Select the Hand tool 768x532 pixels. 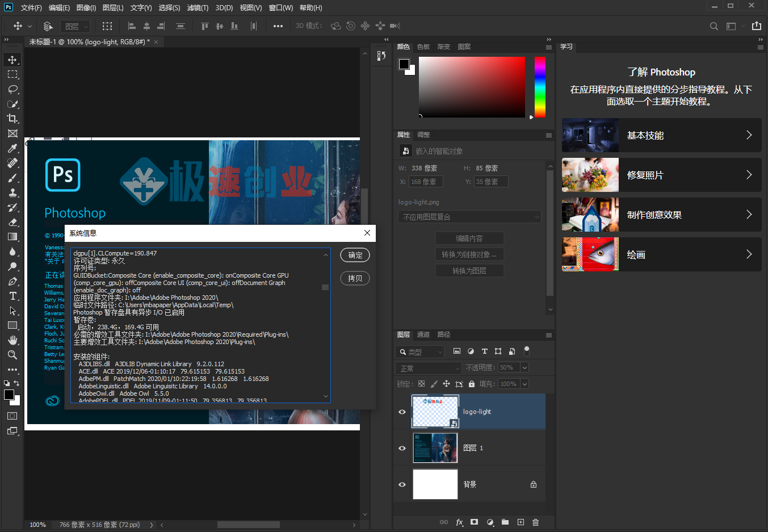(12, 340)
